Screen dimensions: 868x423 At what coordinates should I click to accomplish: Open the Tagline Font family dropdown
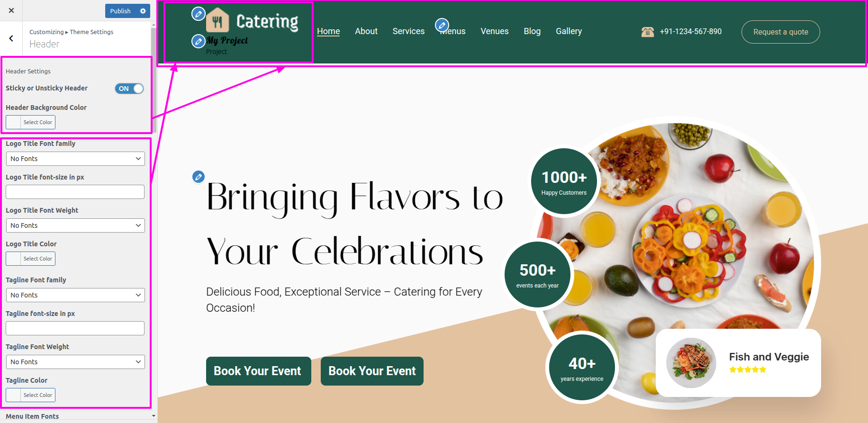75,295
